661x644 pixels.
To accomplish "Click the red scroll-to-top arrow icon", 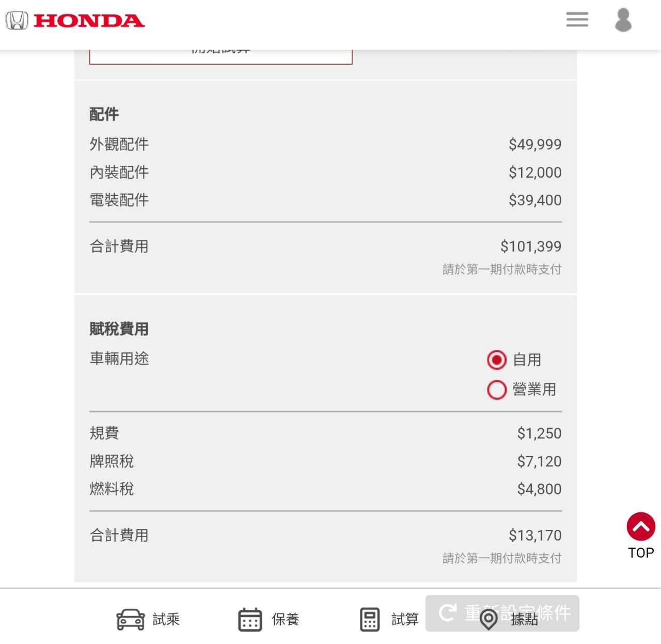I will (641, 526).
